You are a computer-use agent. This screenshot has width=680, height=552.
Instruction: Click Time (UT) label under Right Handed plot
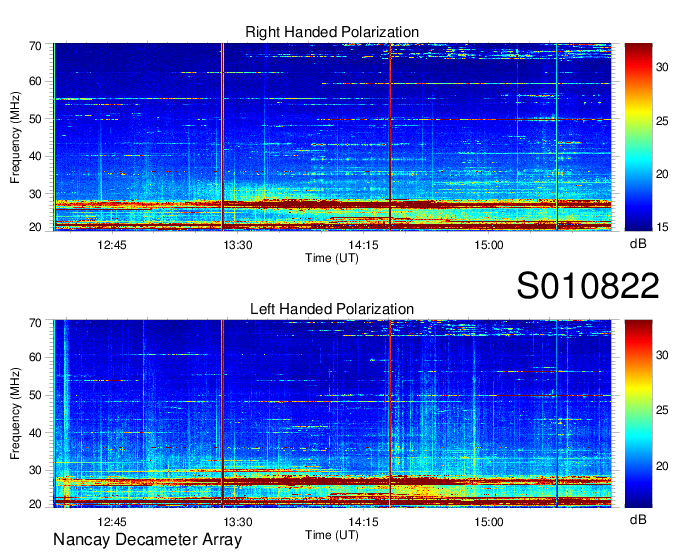[x=332, y=258]
